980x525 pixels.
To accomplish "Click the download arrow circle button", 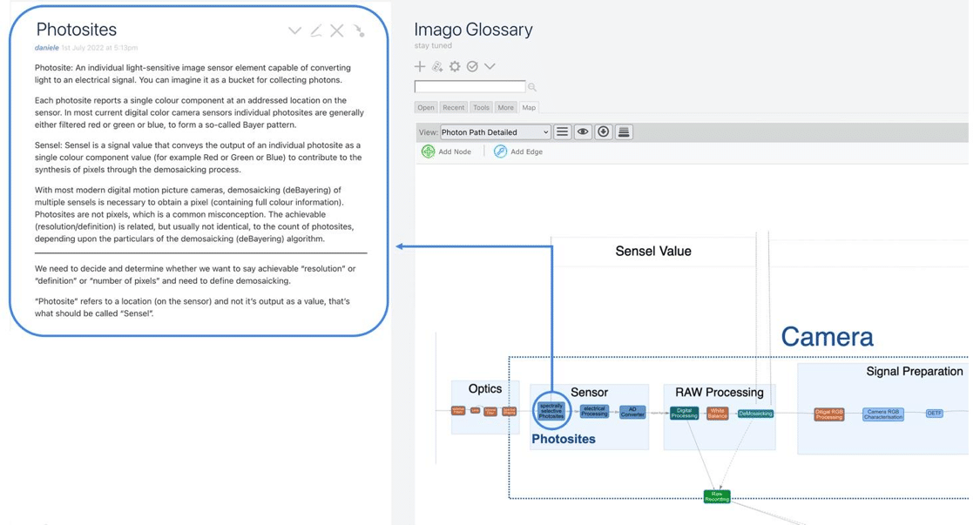I will click(603, 131).
